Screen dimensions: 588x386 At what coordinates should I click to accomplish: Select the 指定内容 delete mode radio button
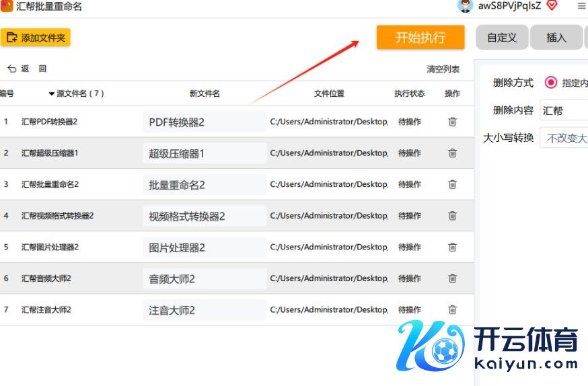click(551, 83)
